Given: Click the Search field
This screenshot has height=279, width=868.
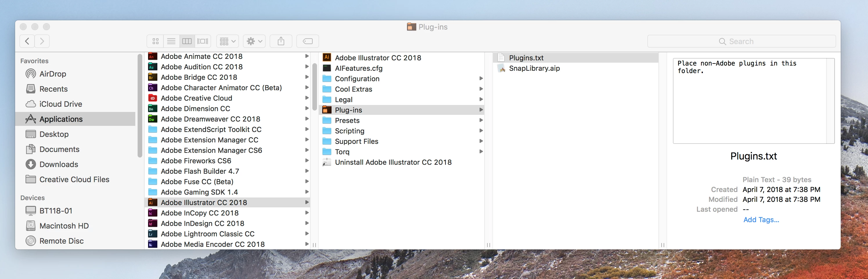Looking at the screenshot, I should (x=741, y=41).
